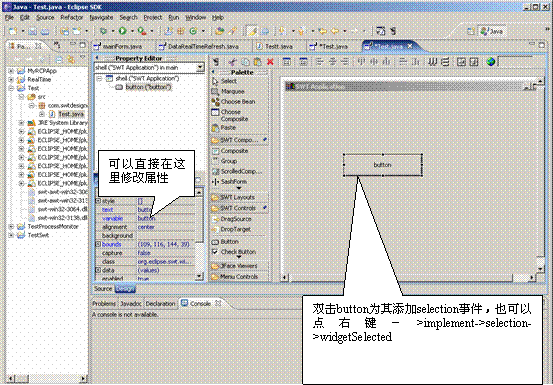The width and height of the screenshot is (553, 385).
Task: Select the Button control in Palette
Action: point(225,242)
